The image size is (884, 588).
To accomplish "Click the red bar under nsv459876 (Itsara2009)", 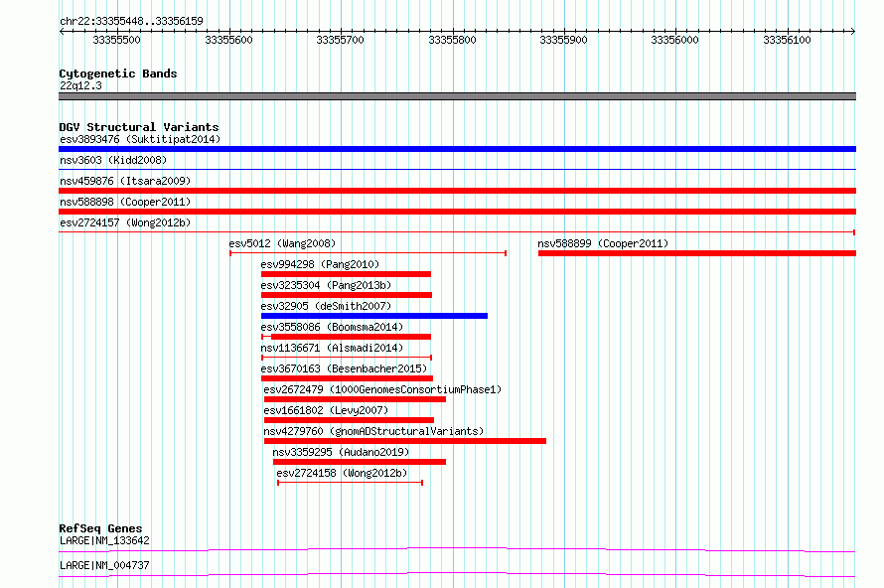I will (457, 191).
